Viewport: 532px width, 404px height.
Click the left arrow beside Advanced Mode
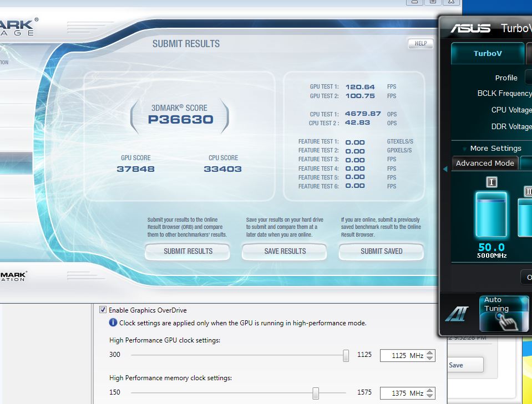click(445, 169)
